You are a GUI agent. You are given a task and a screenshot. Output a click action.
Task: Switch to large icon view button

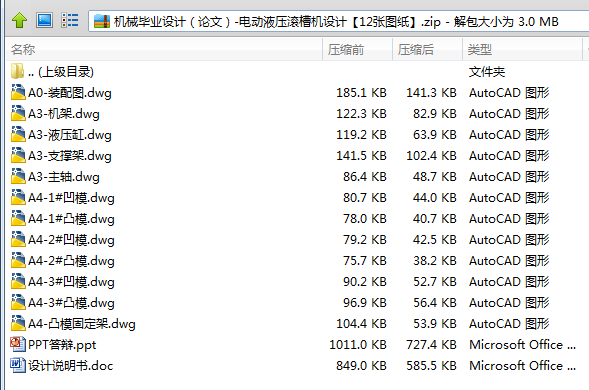pyautogui.click(x=44, y=20)
